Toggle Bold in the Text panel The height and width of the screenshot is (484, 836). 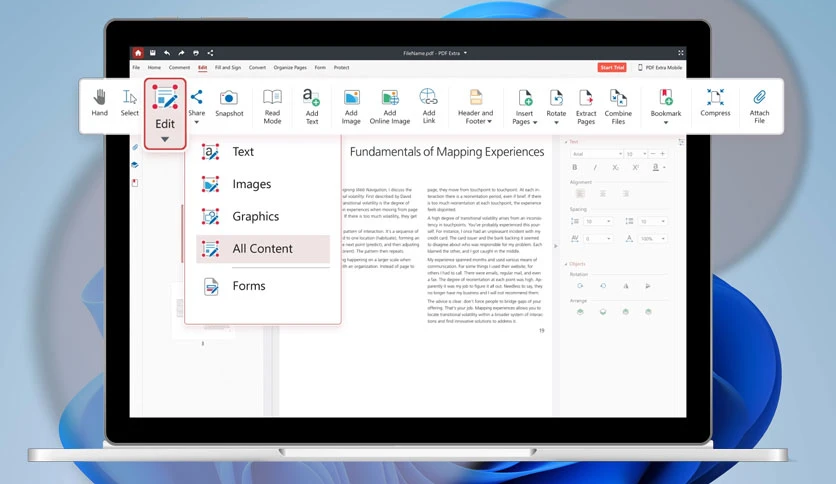(x=575, y=167)
